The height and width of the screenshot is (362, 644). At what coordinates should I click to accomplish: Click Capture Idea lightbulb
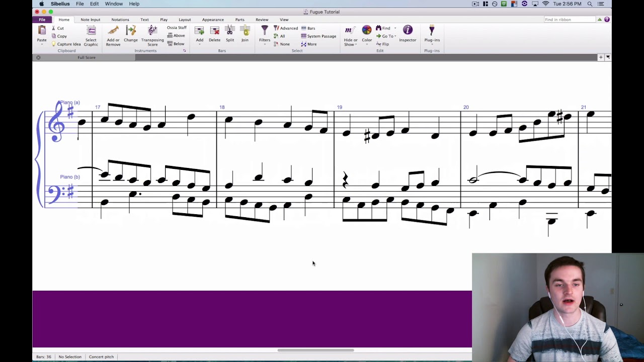(54, 44)
